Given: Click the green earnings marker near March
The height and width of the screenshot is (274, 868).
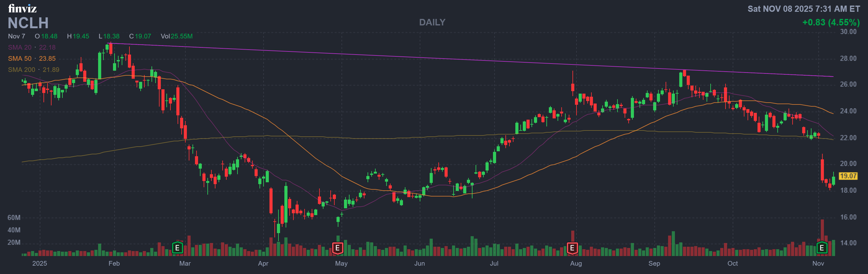Looking at the screenshot, I should point(177,248).
